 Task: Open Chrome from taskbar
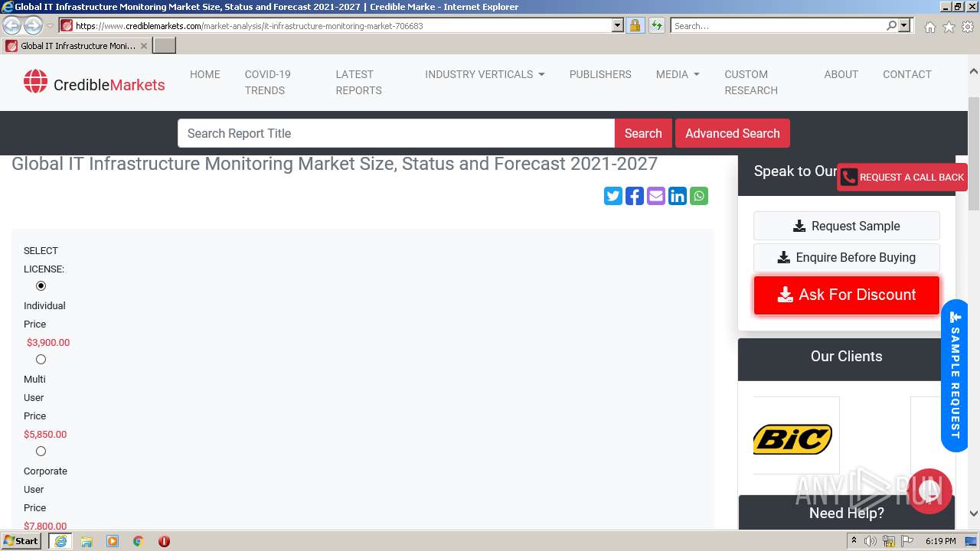tap(139, 541)
